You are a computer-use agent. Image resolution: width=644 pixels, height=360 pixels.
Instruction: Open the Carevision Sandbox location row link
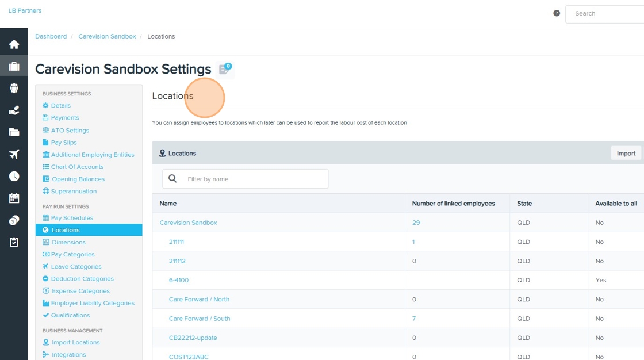(x=188, y=223)
